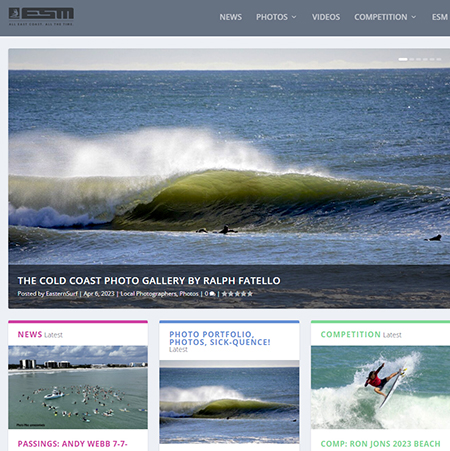The width and height of the screenshot is (450, 451).
Task: Select the last slider pagination dot
Action: (x=439, y=59)
